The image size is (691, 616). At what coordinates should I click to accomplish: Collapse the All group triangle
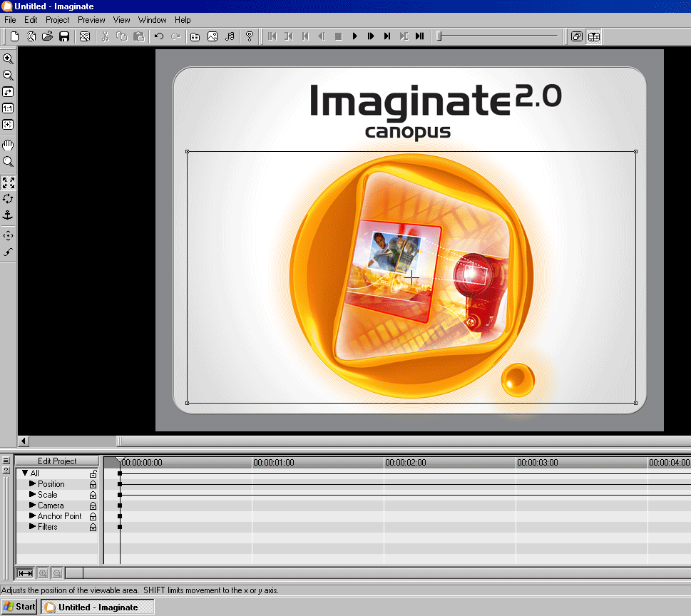(x=25, y=473)
